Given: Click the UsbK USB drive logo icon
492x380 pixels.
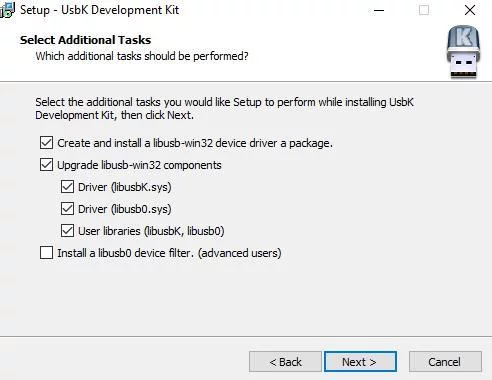Looking at the screenshot, I should tap(463, 52).
